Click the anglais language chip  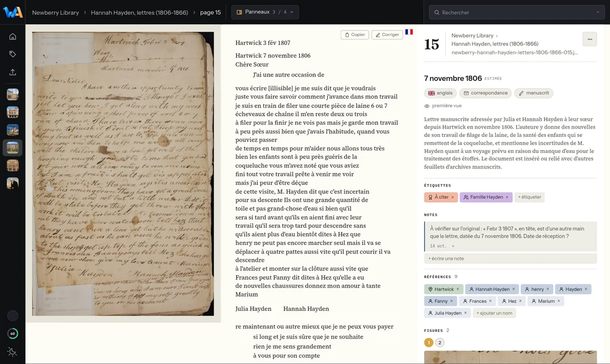(440, 93)
